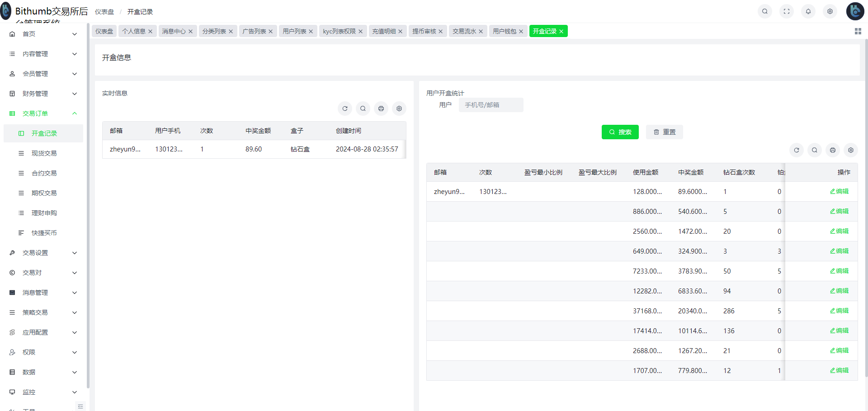Click the 重置 reset button

(664, 132)
